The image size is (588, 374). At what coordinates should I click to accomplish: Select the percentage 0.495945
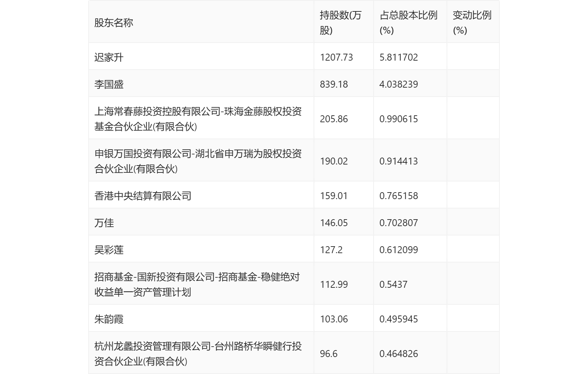[399, 319]
